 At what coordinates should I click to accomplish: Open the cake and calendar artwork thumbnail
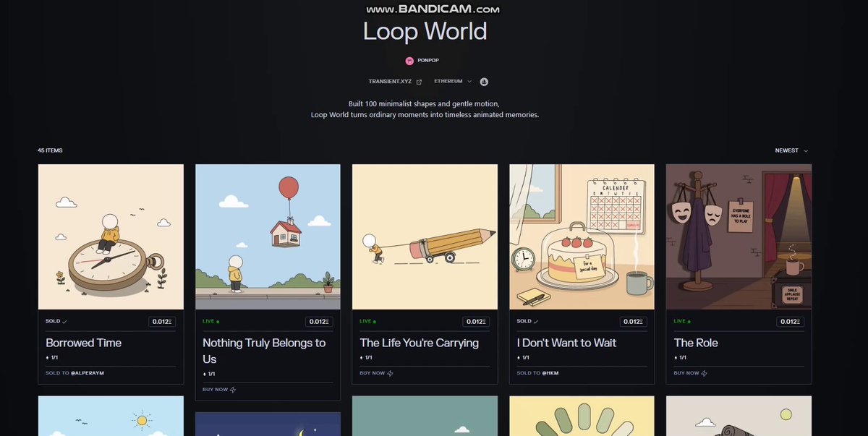582,237
